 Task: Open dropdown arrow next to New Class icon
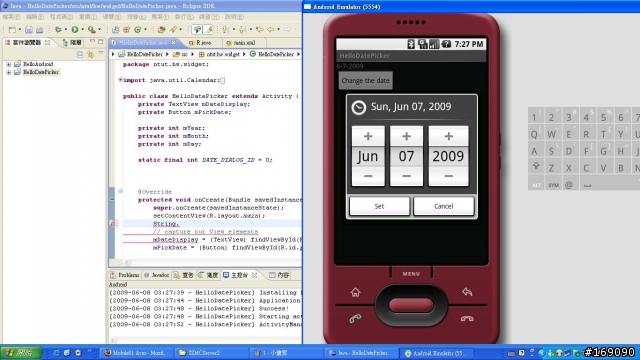point(145,30)
